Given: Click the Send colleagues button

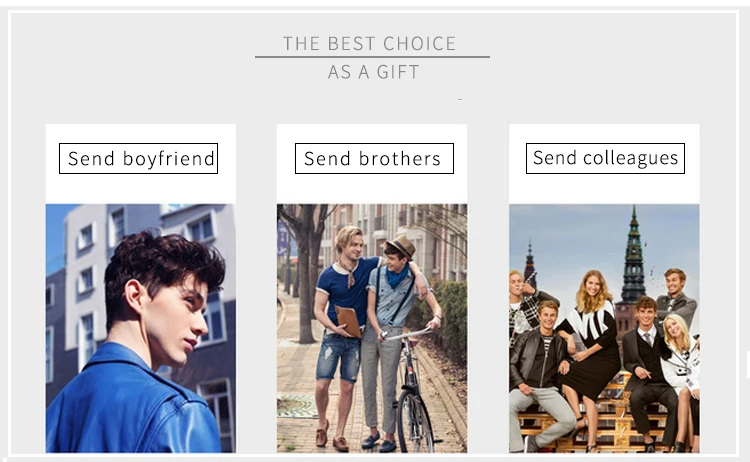Looking at the screenshot, I should coord(605,158).
